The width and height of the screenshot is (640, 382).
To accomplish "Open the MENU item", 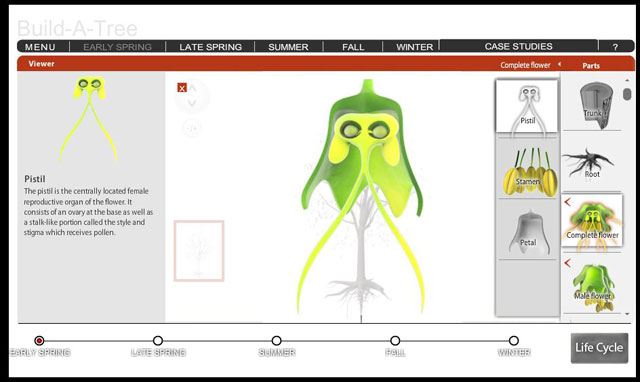I will point(40,47).
